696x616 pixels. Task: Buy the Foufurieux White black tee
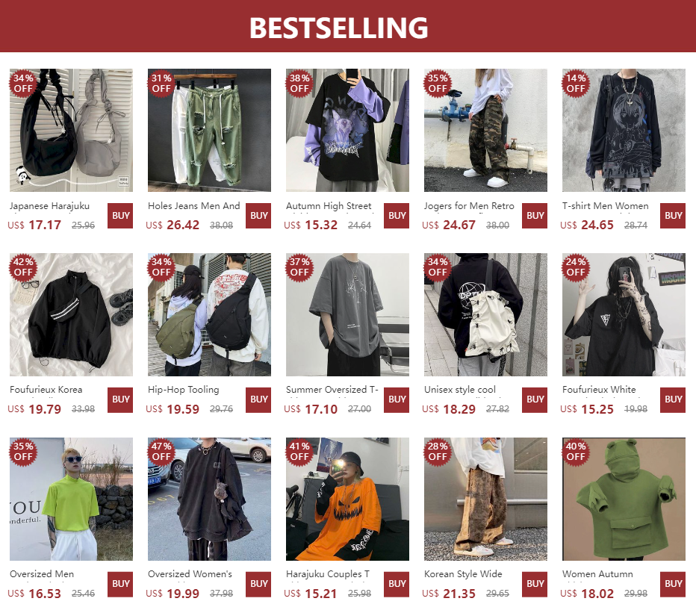[x=673, y=399]
